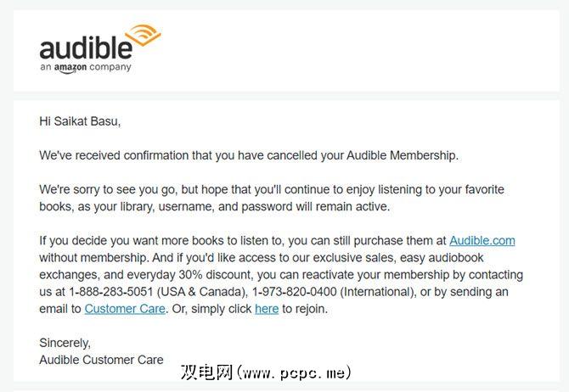Click the "audible" wordmark in the header

point(85,48)
